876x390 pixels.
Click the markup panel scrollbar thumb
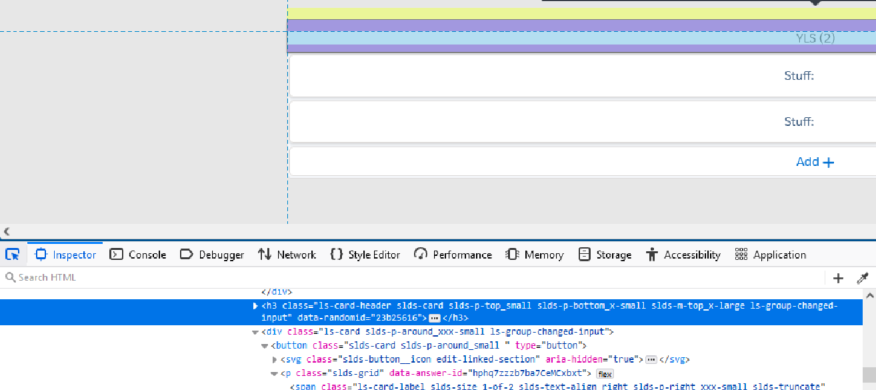(x=869, y=374)
